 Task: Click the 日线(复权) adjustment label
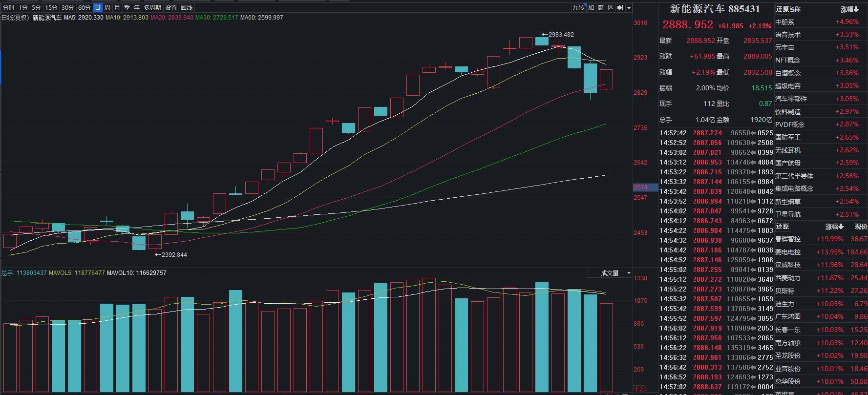16,18
